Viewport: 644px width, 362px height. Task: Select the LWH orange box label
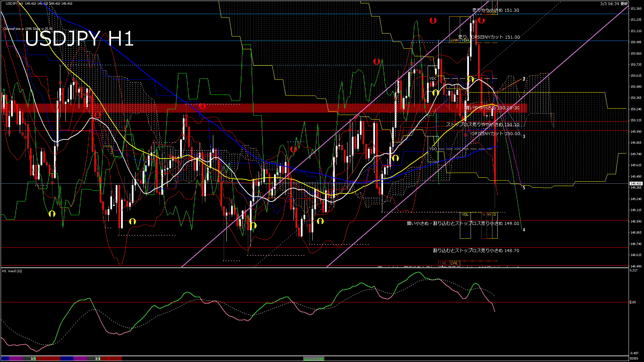(454, 40)
